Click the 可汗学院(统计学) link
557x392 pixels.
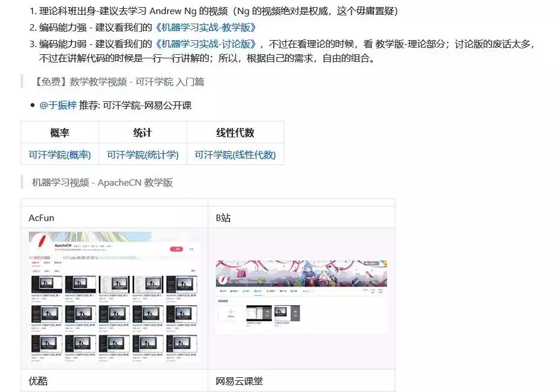pyautogui.click(x=143, y=155)
